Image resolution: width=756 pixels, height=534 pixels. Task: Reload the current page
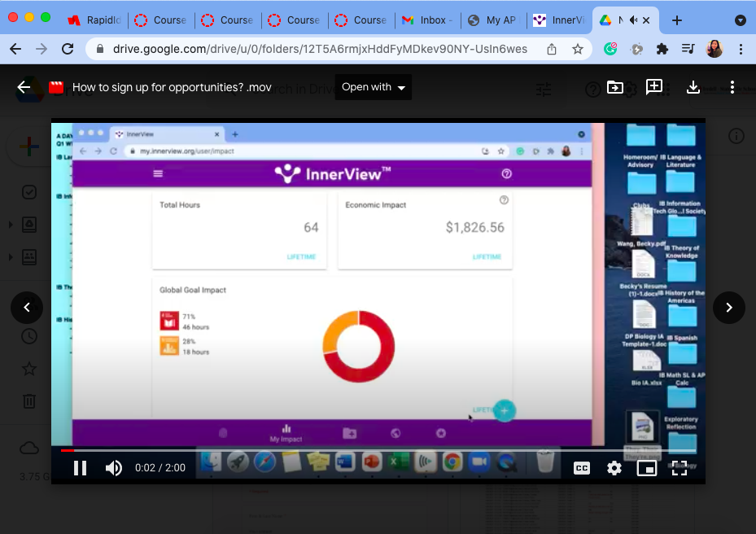68,49
